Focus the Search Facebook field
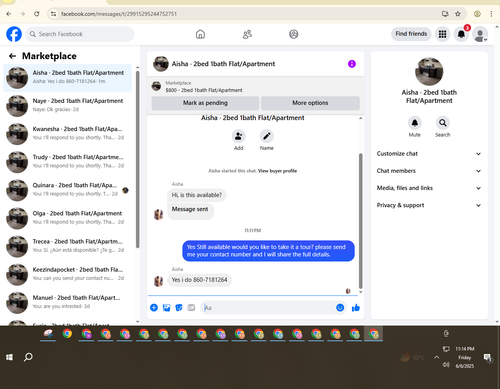This screenshot has height=389, width=500. pos(80,34)
